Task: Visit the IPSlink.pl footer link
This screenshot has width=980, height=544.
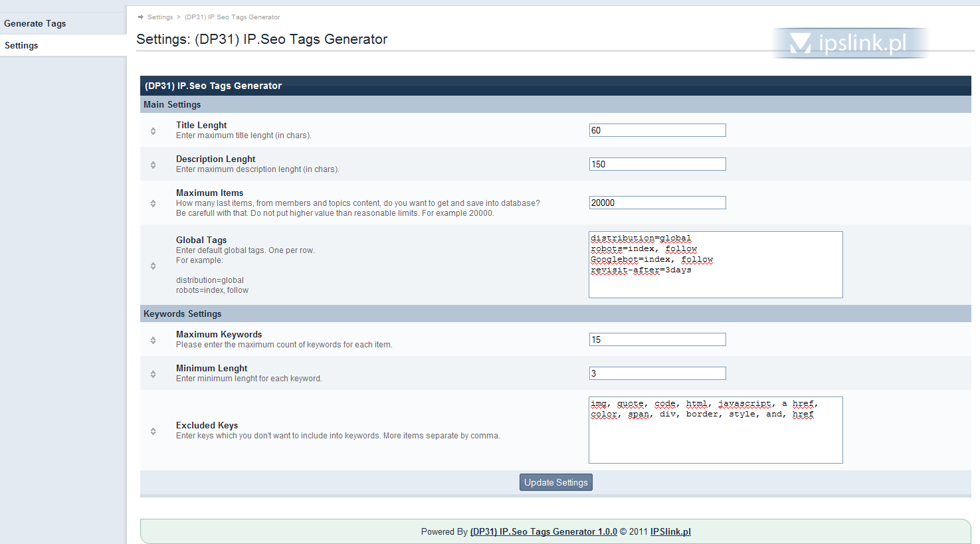Action: point(670,531)
